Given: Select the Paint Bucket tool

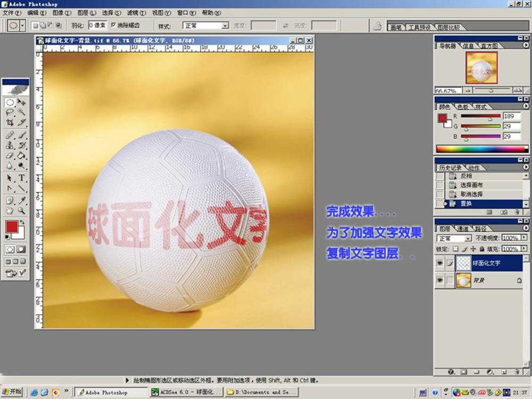Looking at the screenshot, I should 21,155.
